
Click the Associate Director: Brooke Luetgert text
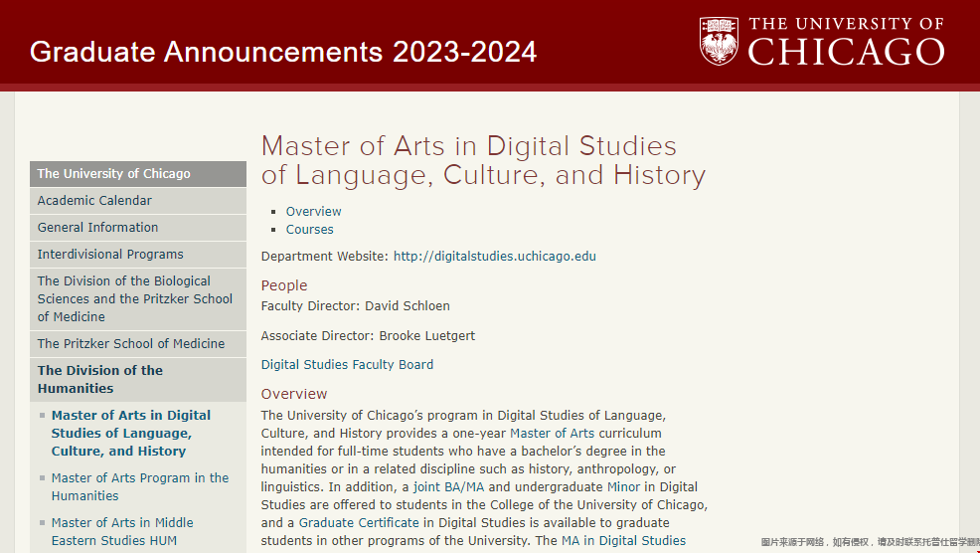pos(368,336)
